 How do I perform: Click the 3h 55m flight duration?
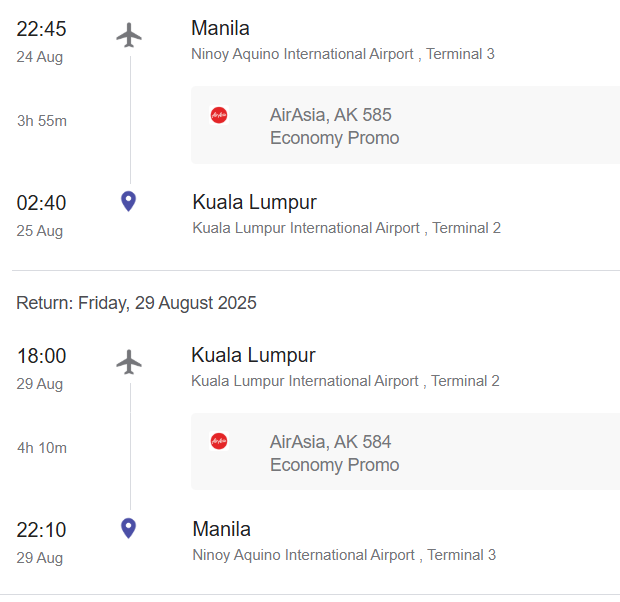42,121
